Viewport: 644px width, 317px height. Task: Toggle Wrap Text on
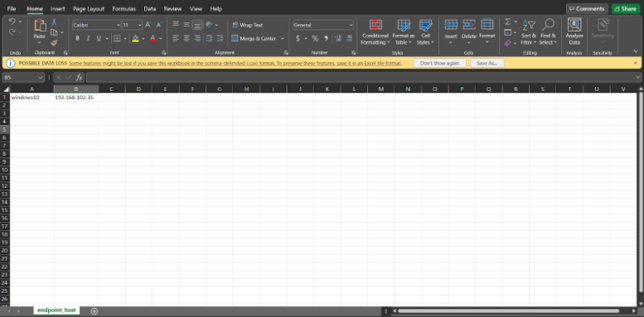[x=248, y=25]
